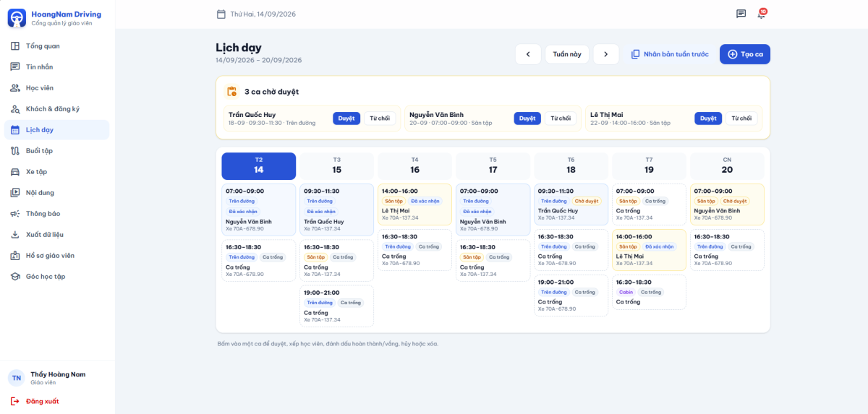Viewport: 868px width, 414px height.
Task: Click Chờ duyệt tag on Friday shift
Action: (x=587, y=201)
